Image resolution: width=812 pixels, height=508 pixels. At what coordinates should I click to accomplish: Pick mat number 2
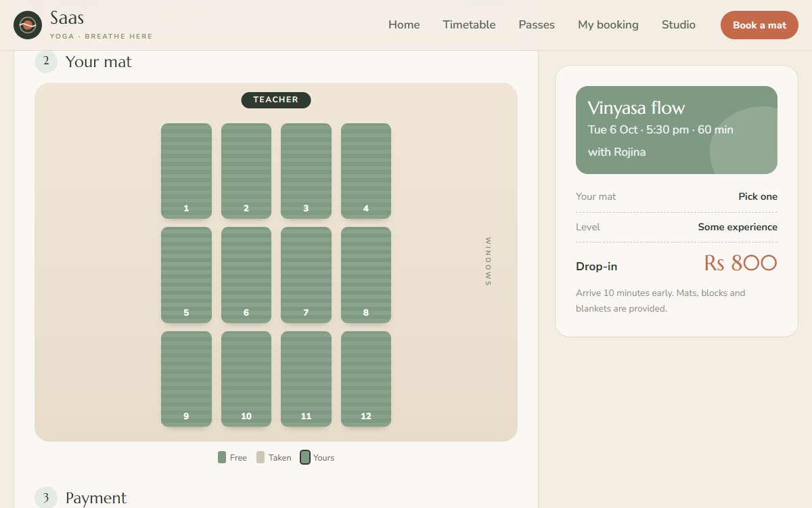(246, 171)
